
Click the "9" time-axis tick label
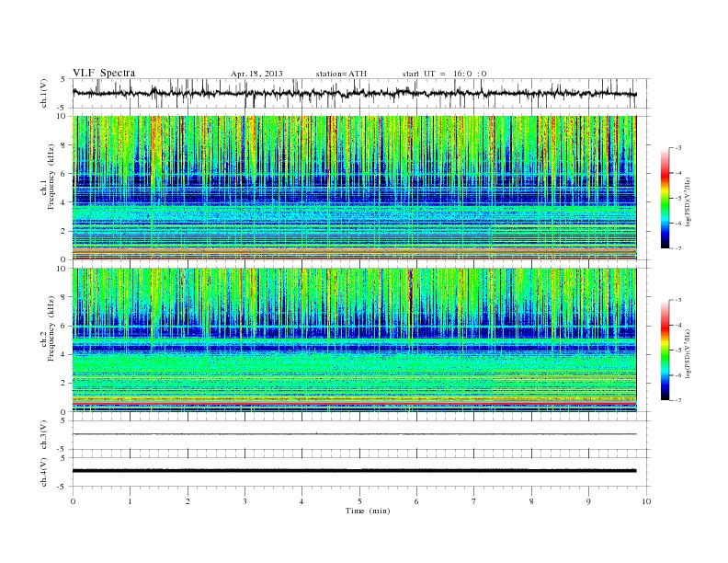[x=588, y=501]
